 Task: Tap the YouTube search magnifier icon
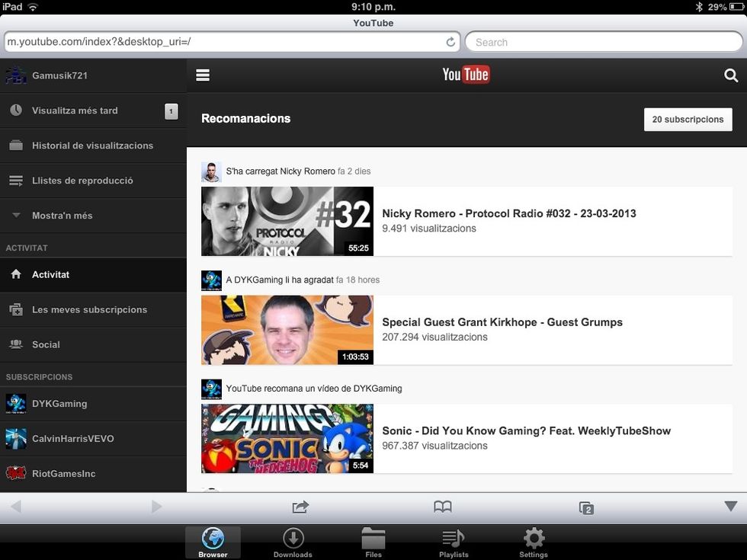pos(730,75)
